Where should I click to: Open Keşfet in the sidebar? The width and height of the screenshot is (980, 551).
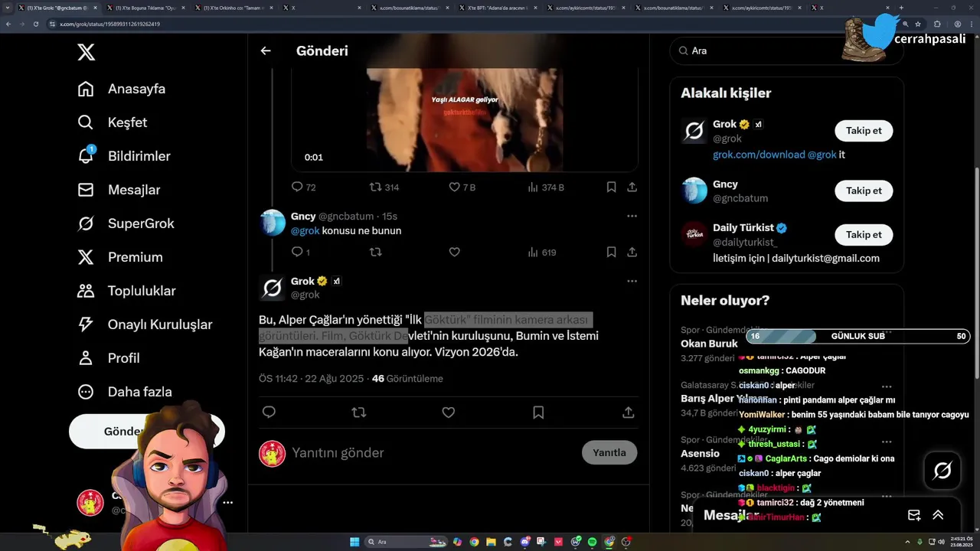click(113, 122)
